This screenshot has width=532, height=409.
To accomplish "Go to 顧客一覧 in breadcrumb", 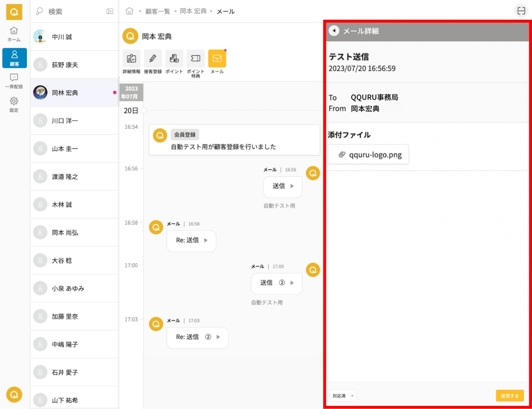I will (157, 11).
